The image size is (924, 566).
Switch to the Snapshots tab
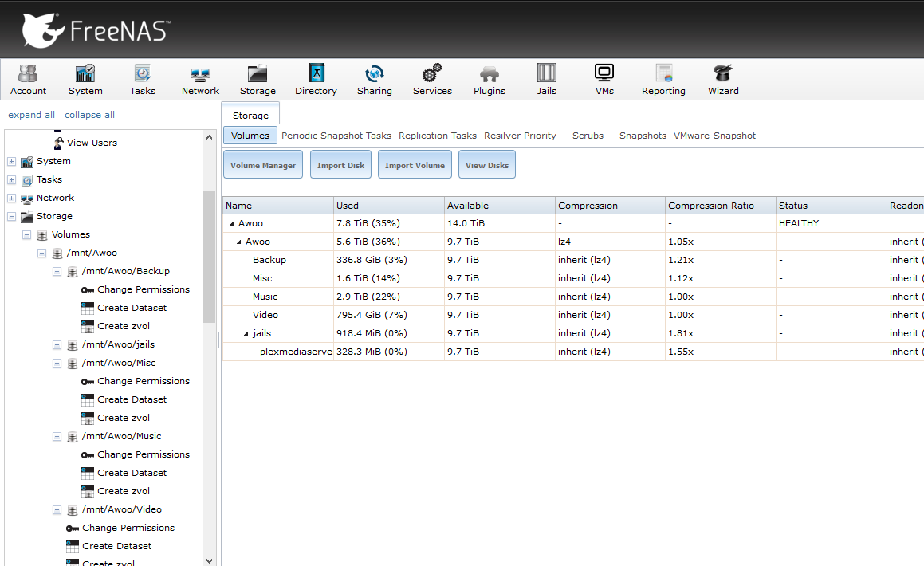643,136
